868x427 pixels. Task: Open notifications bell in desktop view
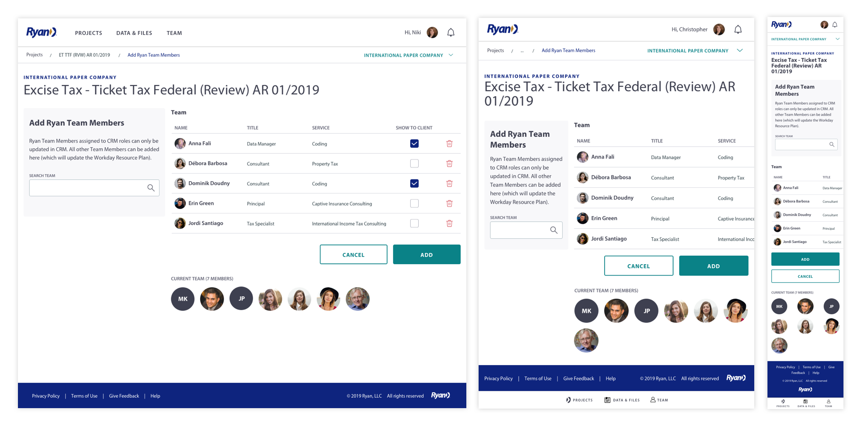(451, 33)
